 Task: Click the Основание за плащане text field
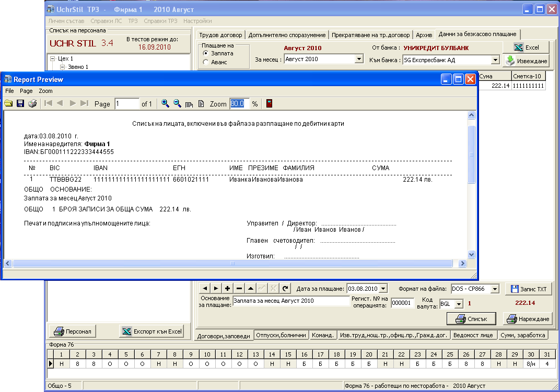coord(290,301)
